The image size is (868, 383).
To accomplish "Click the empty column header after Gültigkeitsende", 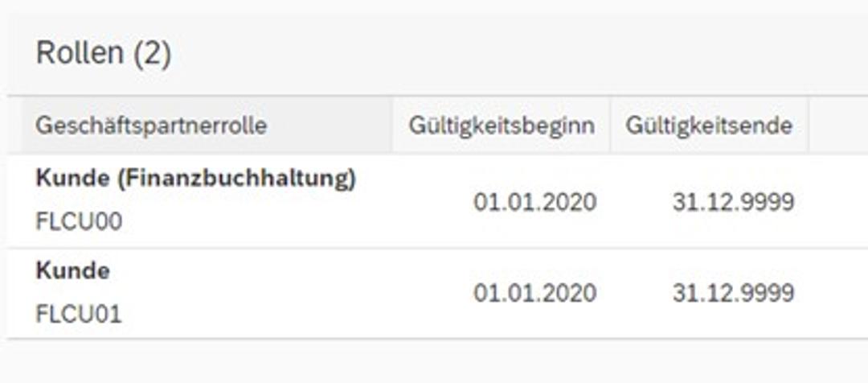I will pos(838,126).
